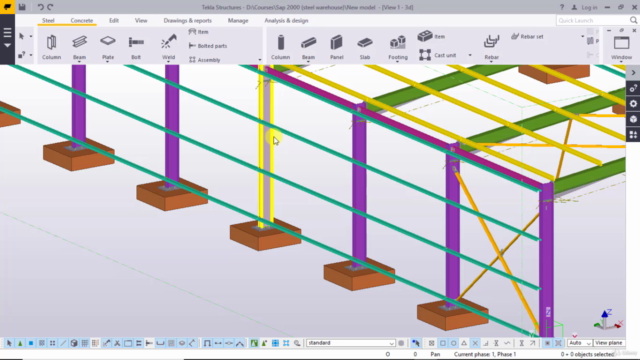Click the Rebar set command
Image resolution: width=640 pixels, height=360 pixels.
(527, 36)
